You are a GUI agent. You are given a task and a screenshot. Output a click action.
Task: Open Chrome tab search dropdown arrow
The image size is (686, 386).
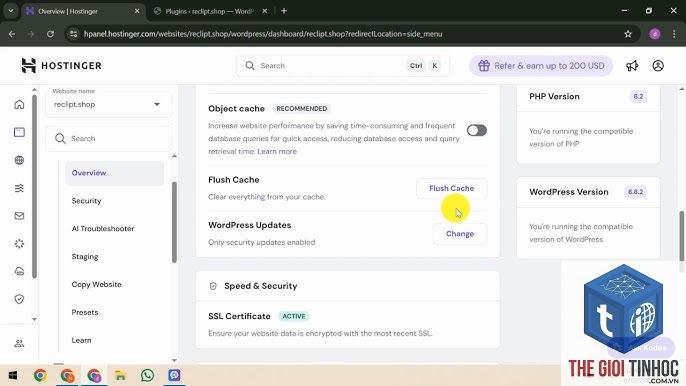point(10,11)
